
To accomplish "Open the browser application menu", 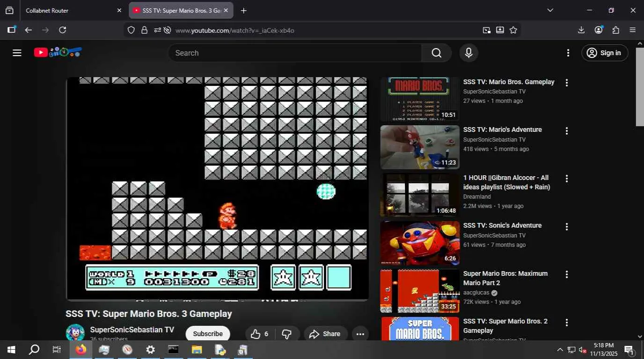I will pyautogui.click(x=633, y=30).
